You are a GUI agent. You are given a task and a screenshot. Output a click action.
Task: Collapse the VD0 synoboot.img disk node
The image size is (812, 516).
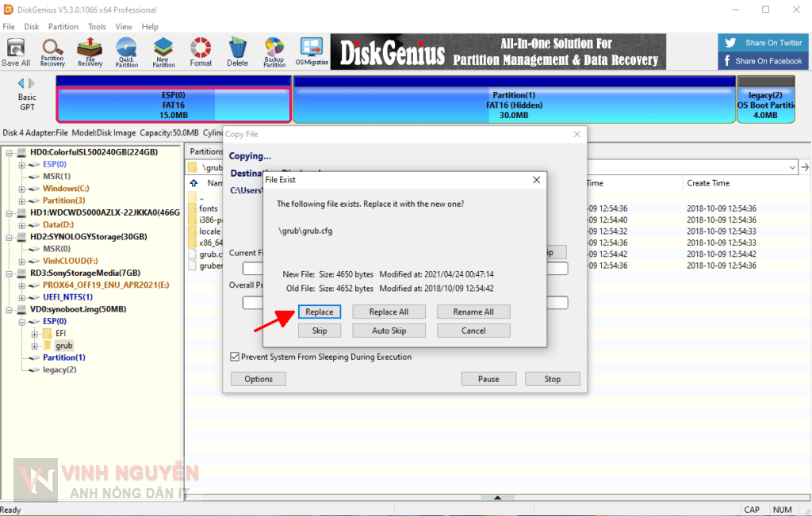pyautogui.click(x=9, y=309)
